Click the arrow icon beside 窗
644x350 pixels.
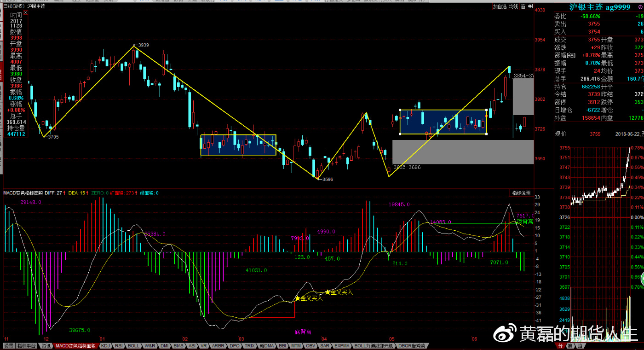coord(530,6)
